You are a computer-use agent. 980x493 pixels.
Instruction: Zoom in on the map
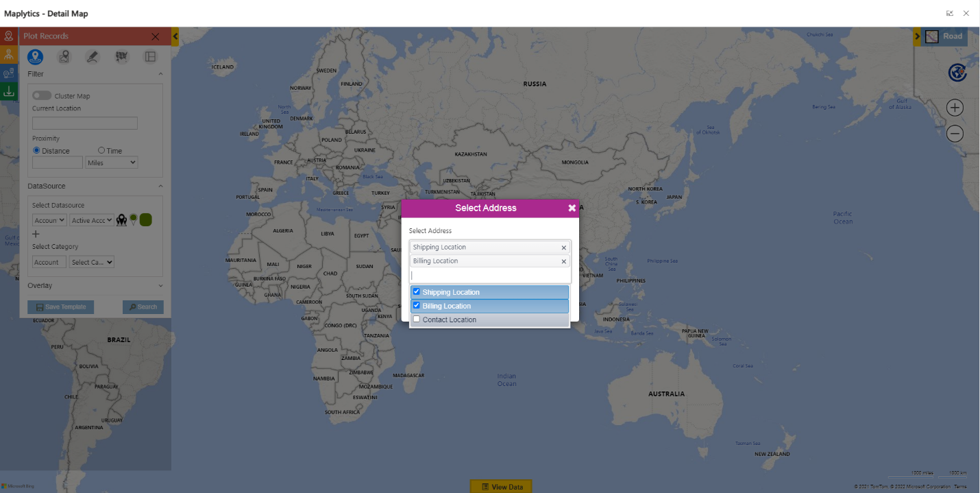point(955,108)
